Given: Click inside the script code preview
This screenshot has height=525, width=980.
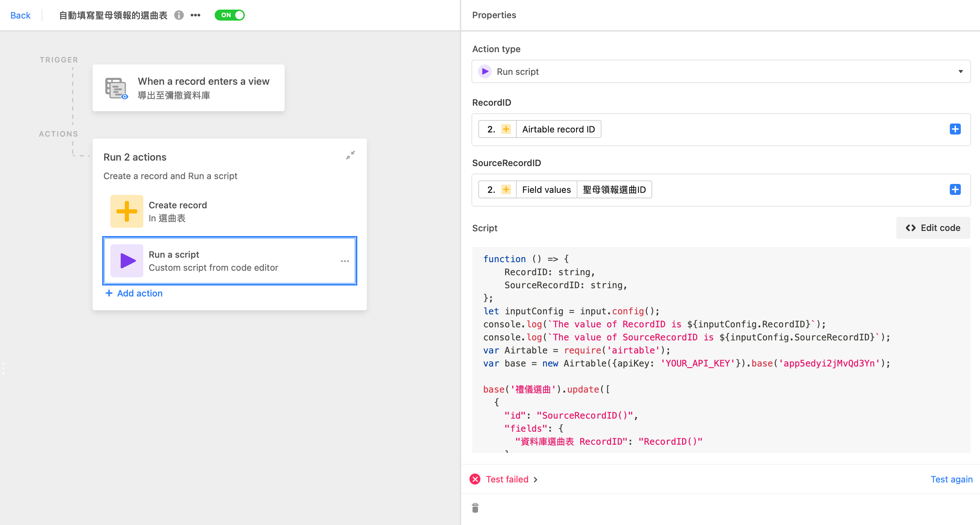Looking at the screenshot, I should tap(721, 350).
